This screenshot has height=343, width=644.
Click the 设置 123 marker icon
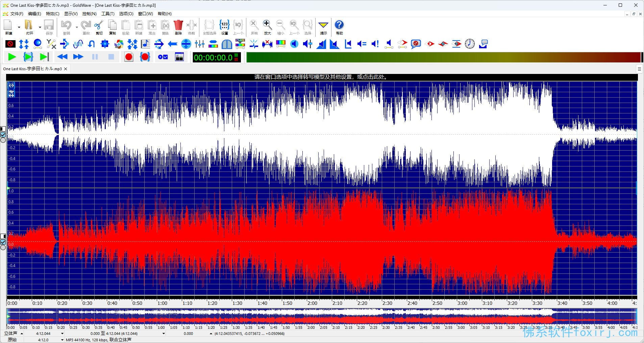coord(224,27)
